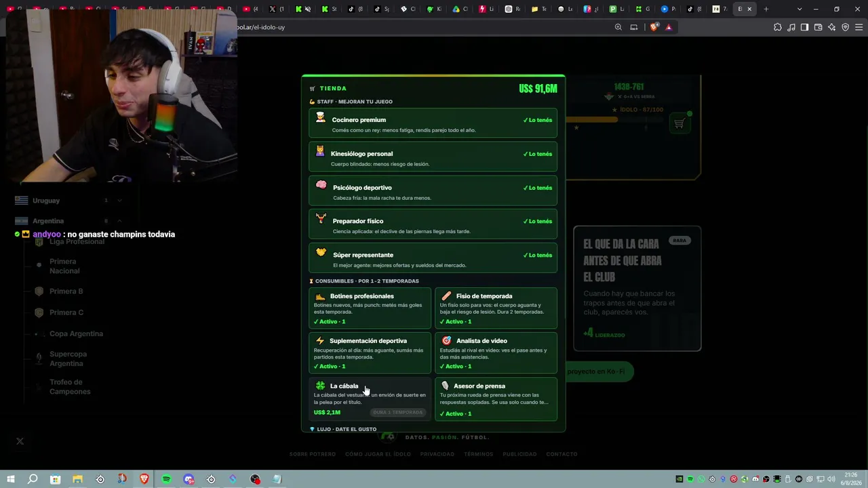
Task: Open the Brave VPN shield icon
Action: 845,27
